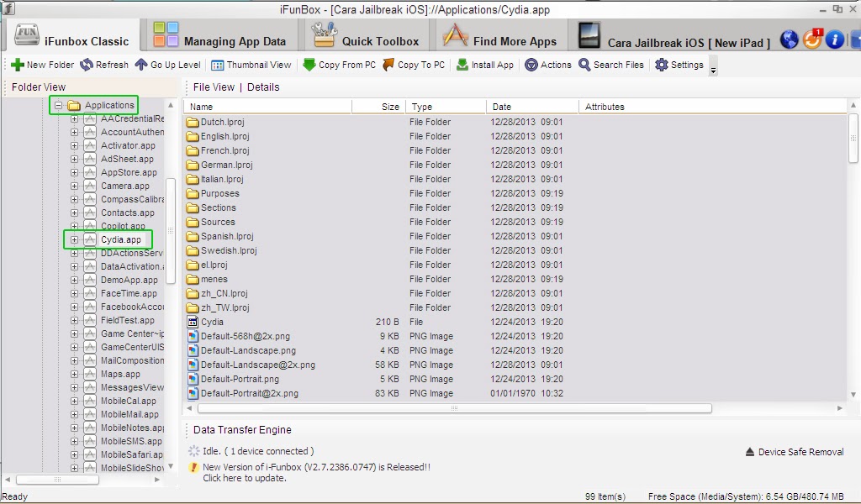The height and width of the screenshot is (504, 861).
Task: Click the Sections folder icon
Action: point(193,207)
